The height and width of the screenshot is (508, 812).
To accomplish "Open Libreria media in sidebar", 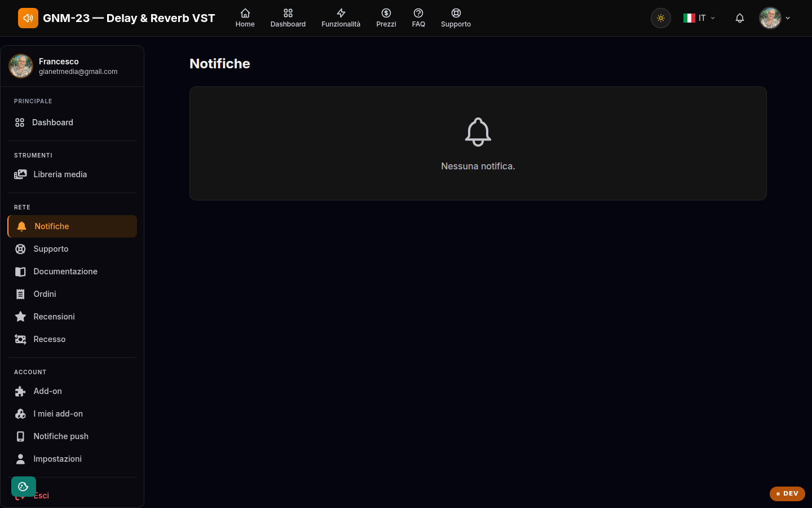I will (72, 174).
